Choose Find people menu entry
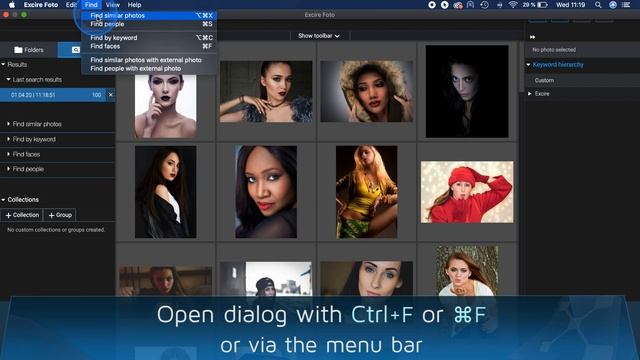Image resolution: width=640 pixels, height=360 pixels. [149, 24]
